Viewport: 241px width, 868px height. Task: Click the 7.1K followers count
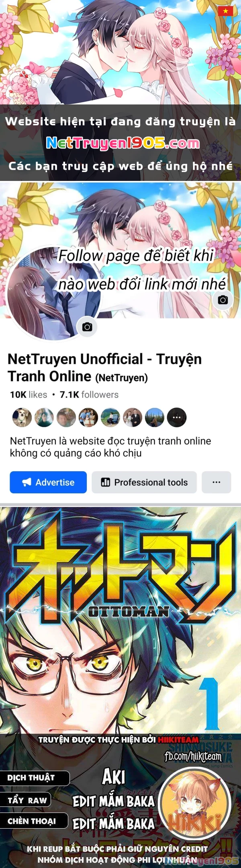pyautogui.click(x=89, y=395)
